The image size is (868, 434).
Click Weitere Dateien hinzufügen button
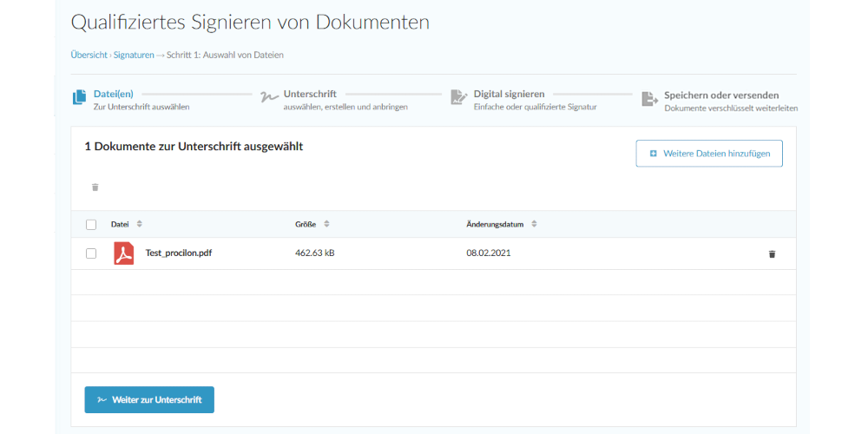(x=709, y=154)
